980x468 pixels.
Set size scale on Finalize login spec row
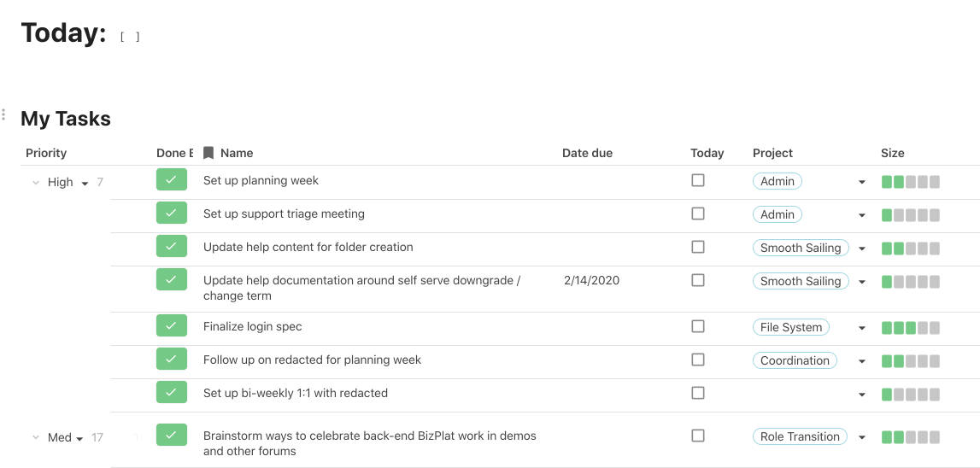coord(911,328)
